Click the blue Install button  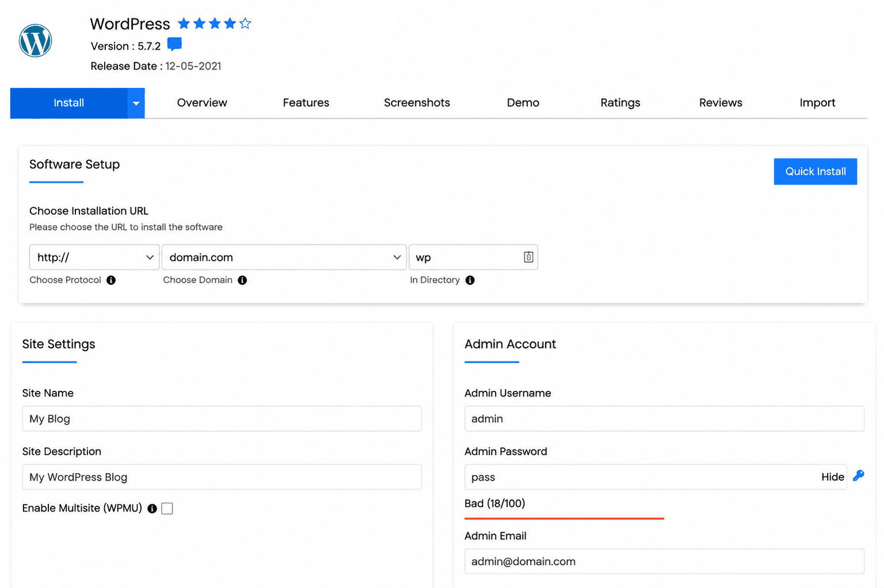coord(69,103)
